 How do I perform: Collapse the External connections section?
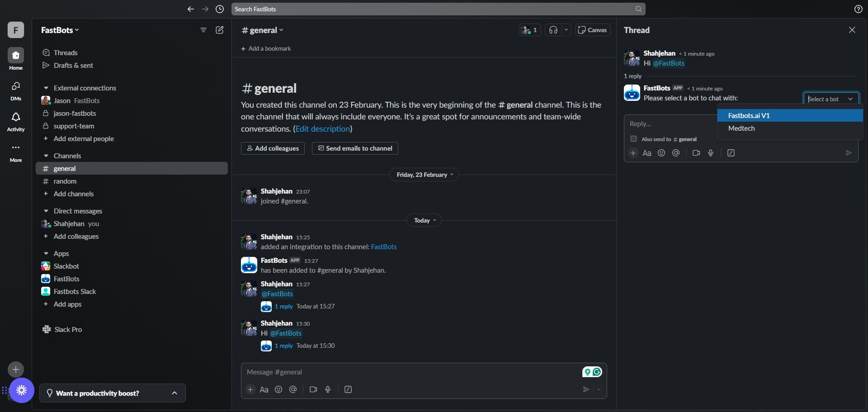point(46,88)
